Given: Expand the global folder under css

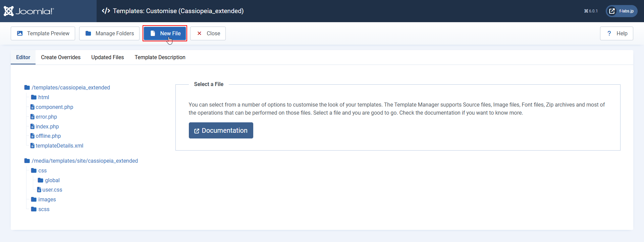Looking at the screenshot, I should pyautogui.click(x=52, y=180).
